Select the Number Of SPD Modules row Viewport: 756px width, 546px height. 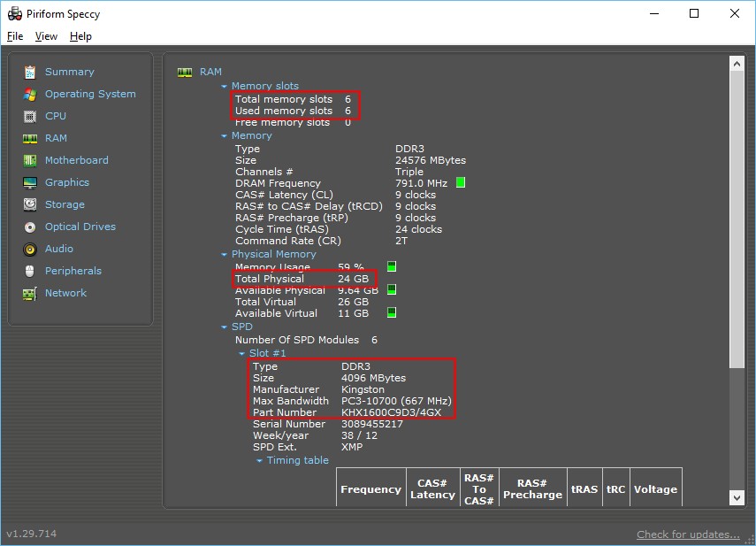click(x=306, y=340)
